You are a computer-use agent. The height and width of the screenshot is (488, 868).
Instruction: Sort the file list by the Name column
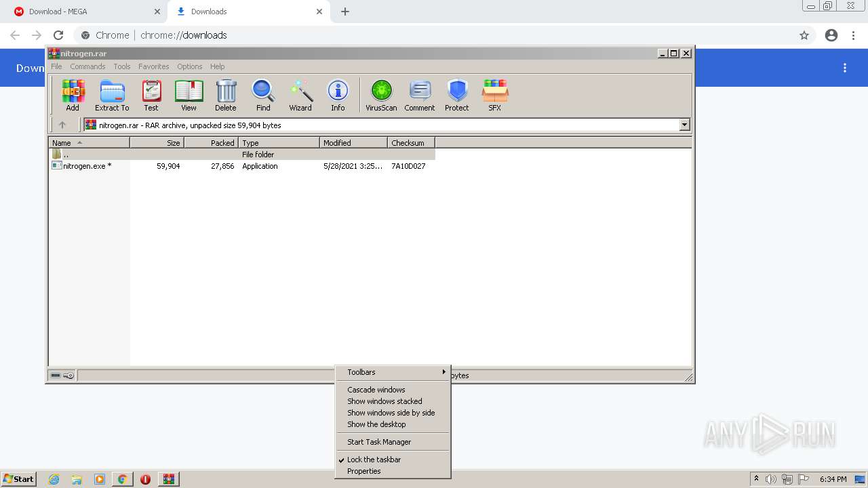pyautogui.click(x=89, y=143)
